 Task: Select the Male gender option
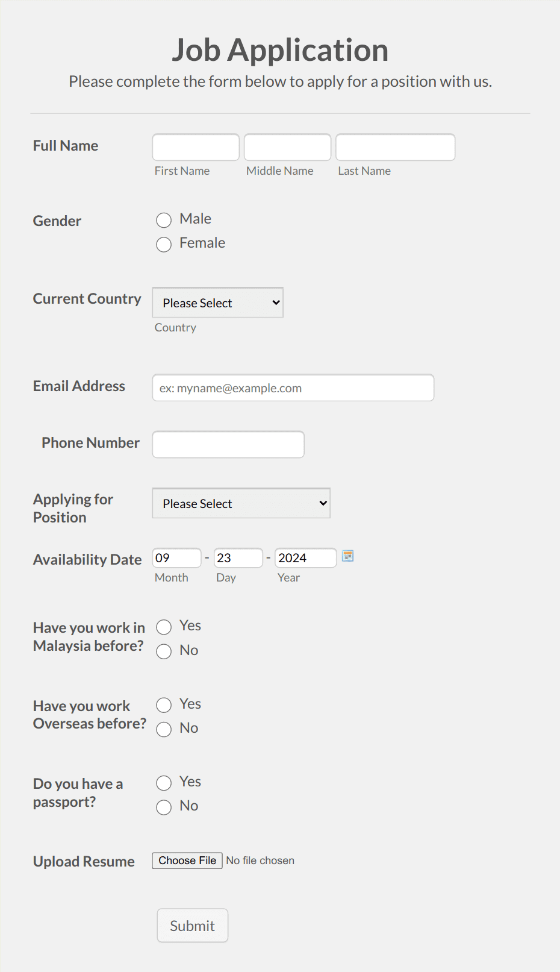coord(164,220)
